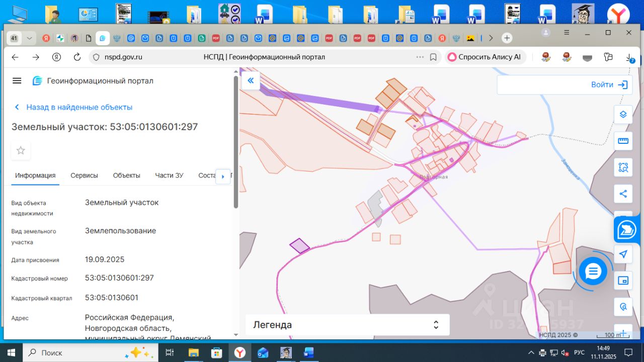
Task: Expand the Легенда map legend selector
Action: pyautogui.click(x=347, y=325)
